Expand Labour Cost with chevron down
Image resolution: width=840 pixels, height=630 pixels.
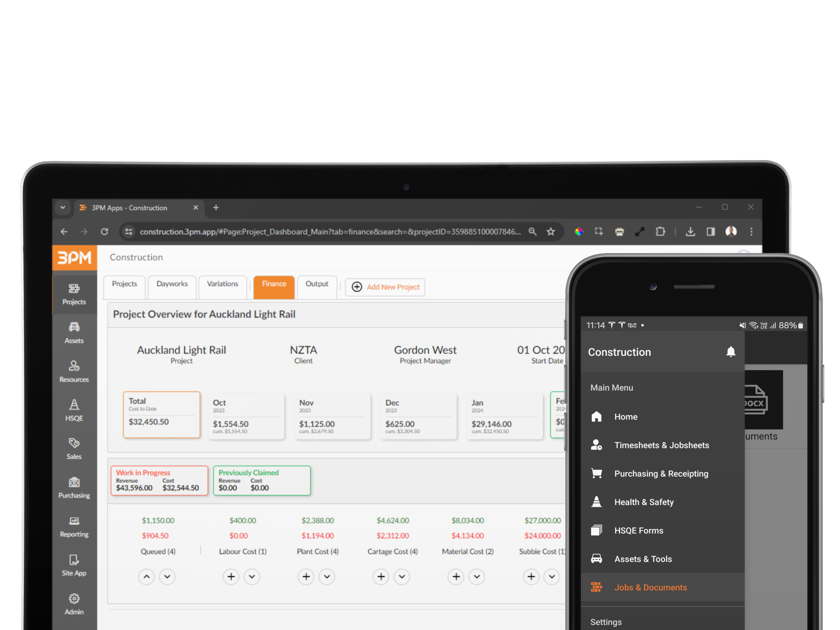point(252,577)
